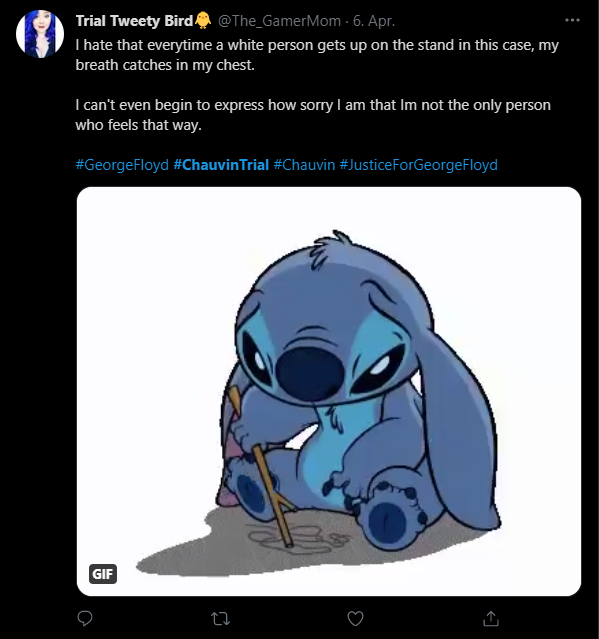The height and width of the screenshot is (639, 599).
Task: Open the share tweet icon
Action: click(x=491, y=618)
